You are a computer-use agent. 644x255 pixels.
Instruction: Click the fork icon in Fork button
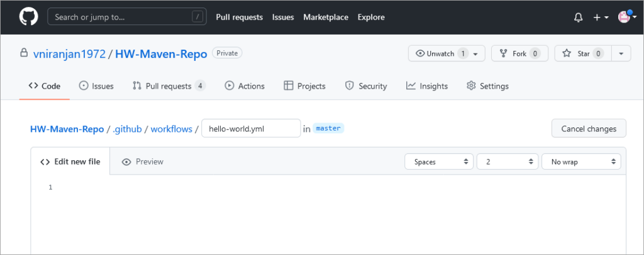503,53
